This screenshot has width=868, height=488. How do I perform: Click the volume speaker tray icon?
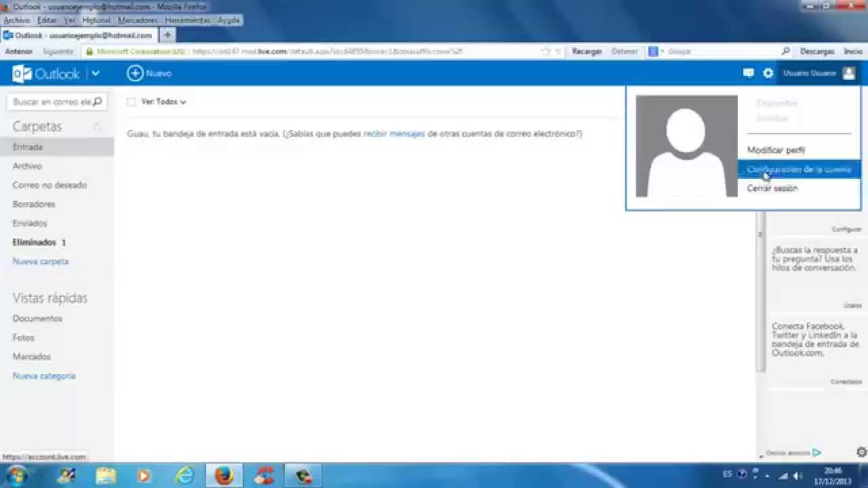[797, 475]
